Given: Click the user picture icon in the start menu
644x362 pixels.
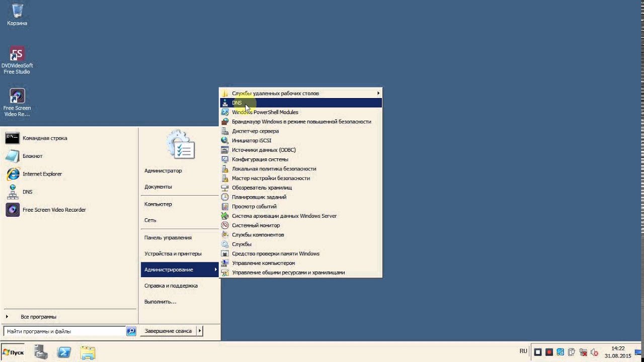Looking at the screenshot, I should click(x=181, y=145).
